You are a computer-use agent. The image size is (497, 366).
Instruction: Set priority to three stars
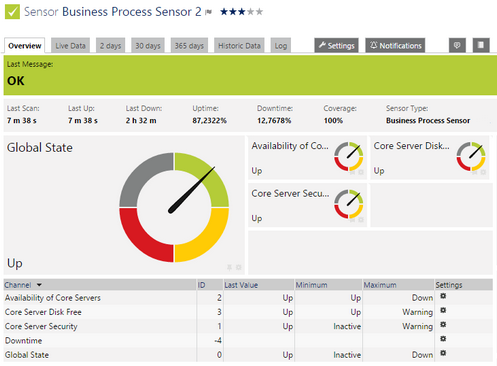pyautogui.click(x=241, y=12)
